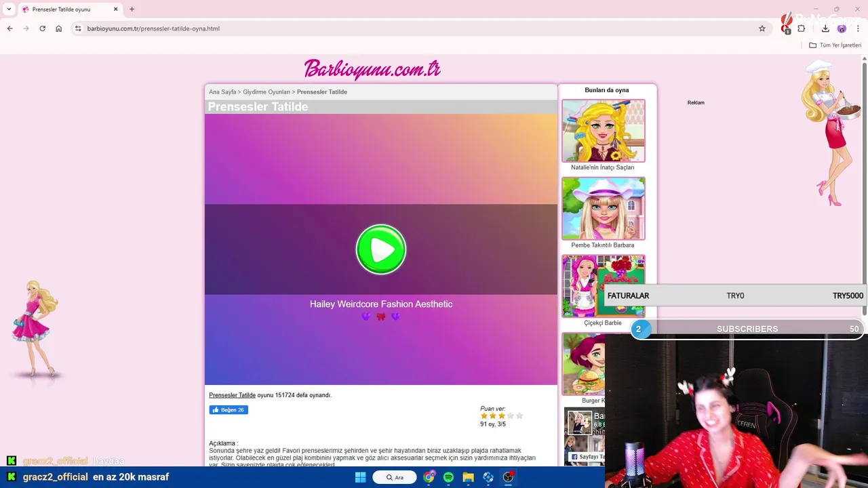Click the underlined Prensesler Tatilde link

click(x=232, y=395)
